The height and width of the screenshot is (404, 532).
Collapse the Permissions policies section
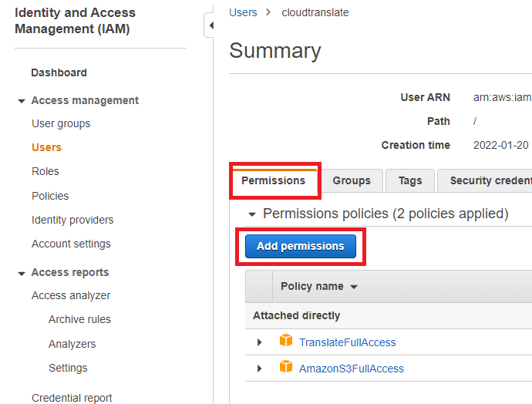(251, 214)
